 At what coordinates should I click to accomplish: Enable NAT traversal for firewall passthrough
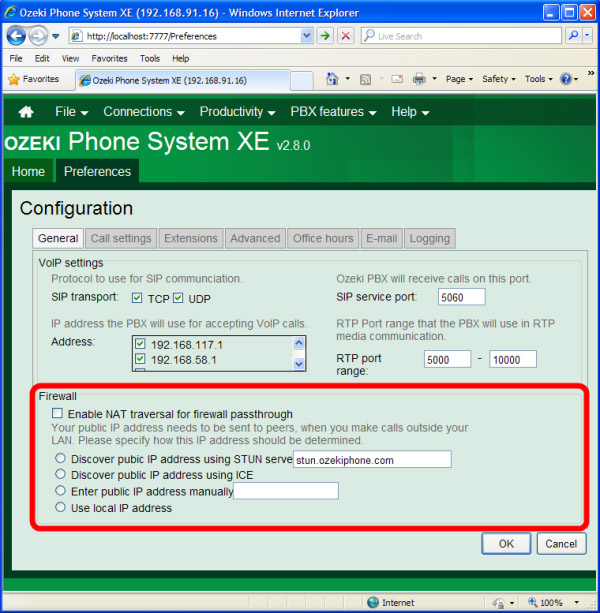pyautogui.click(x=57, y=413)
